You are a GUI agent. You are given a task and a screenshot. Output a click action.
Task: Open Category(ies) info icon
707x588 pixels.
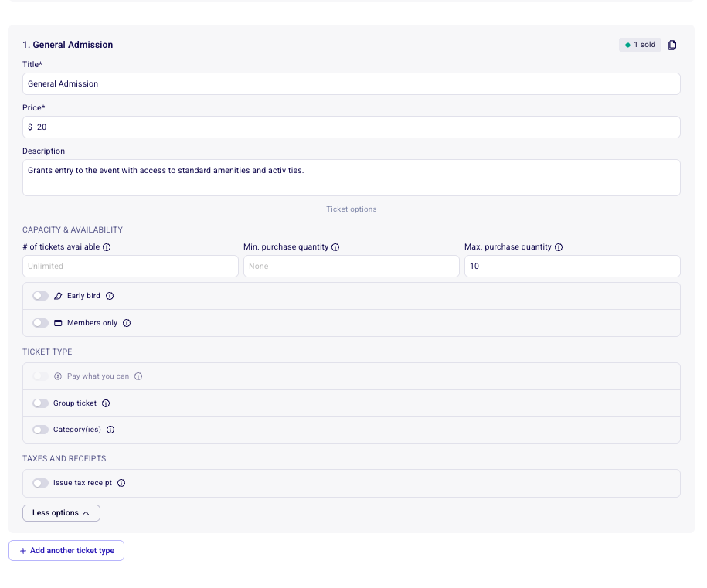coord(110,430)
